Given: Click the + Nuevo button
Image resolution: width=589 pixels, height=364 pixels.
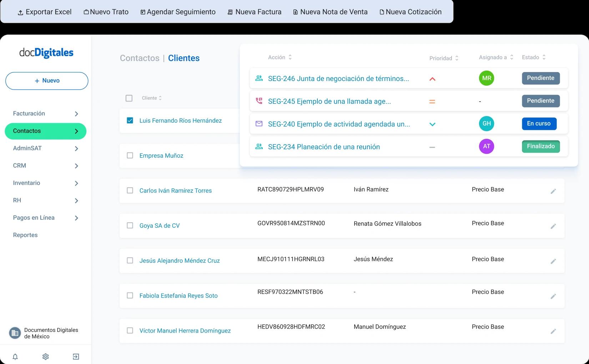Looking at the screenshot, I should 46,81.
